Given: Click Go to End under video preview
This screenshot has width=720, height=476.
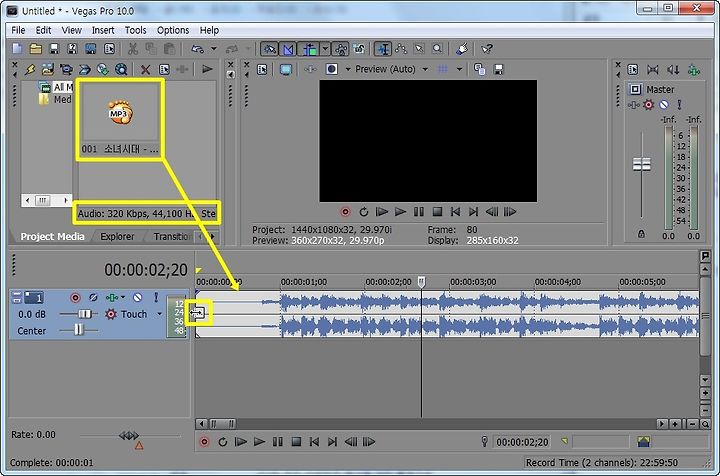Looking at the screenshot, I should click(473, 212).
